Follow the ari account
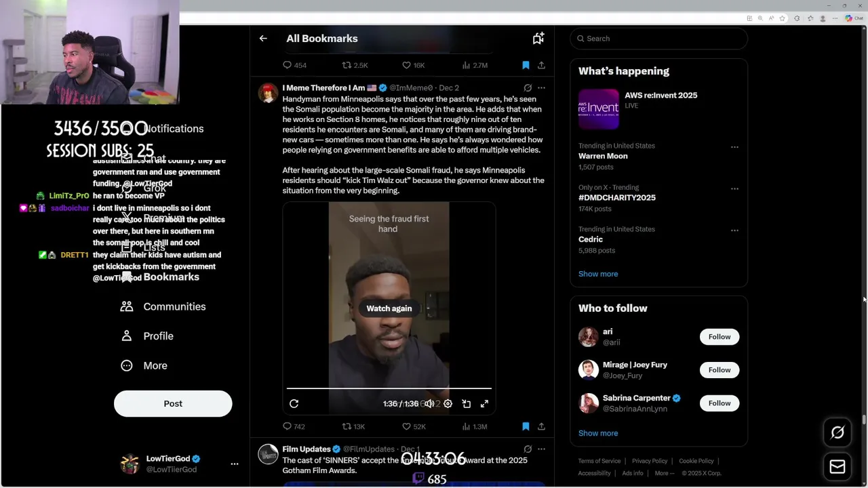 click(x=719, y=337)
